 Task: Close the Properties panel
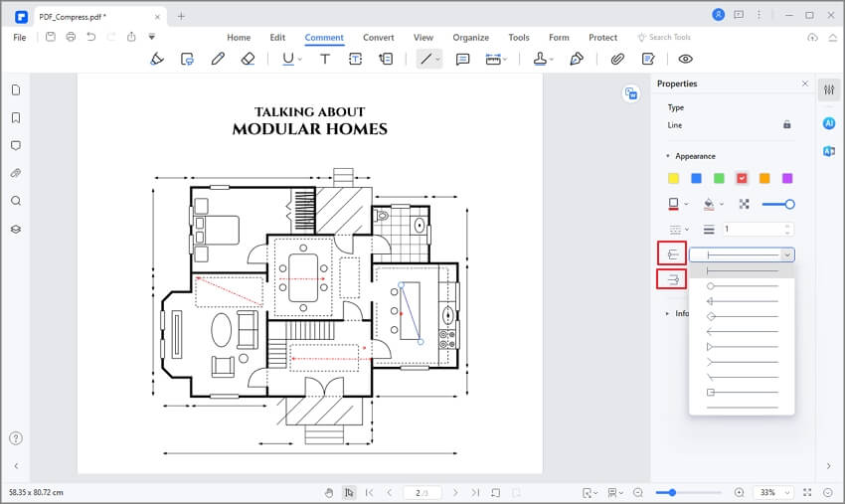pyautogui.click(x=804, y=84)
